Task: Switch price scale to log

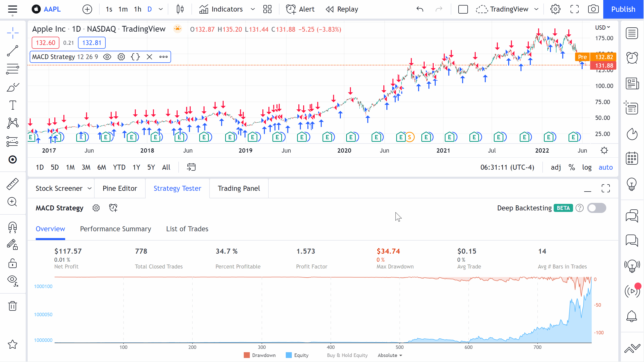Action: pyautogui.click(x=587, y=167)
